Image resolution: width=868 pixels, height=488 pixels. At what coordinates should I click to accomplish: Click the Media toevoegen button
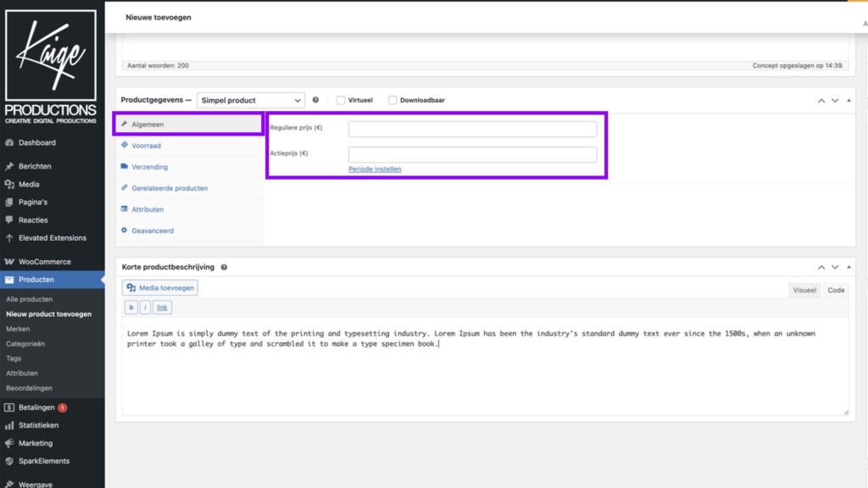pos(160,287)
